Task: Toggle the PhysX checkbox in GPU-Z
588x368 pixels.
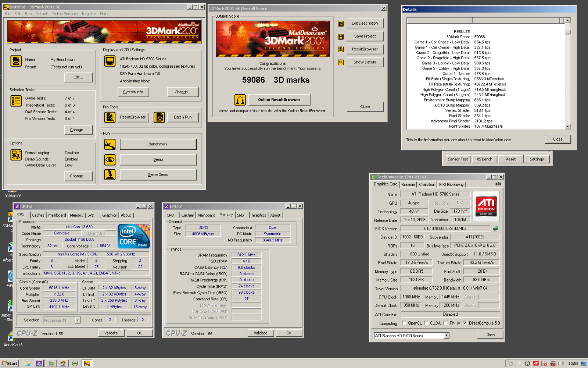Action: pyautogui.click(x=445, y=323)
